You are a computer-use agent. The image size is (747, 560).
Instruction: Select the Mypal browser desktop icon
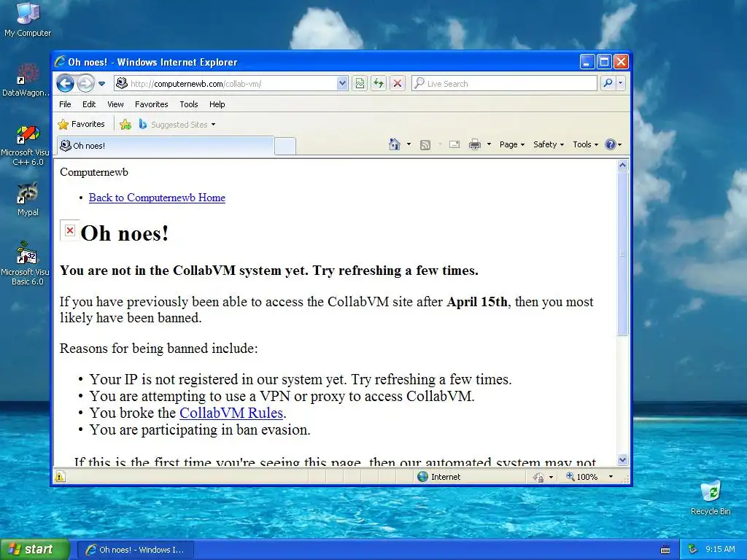(x=28, y=199)
